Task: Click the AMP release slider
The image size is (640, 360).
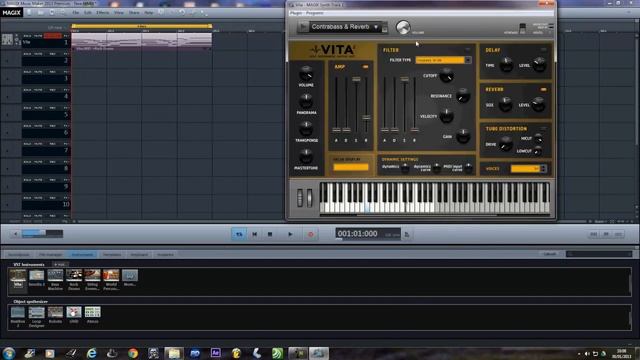Action: (366, 118)
